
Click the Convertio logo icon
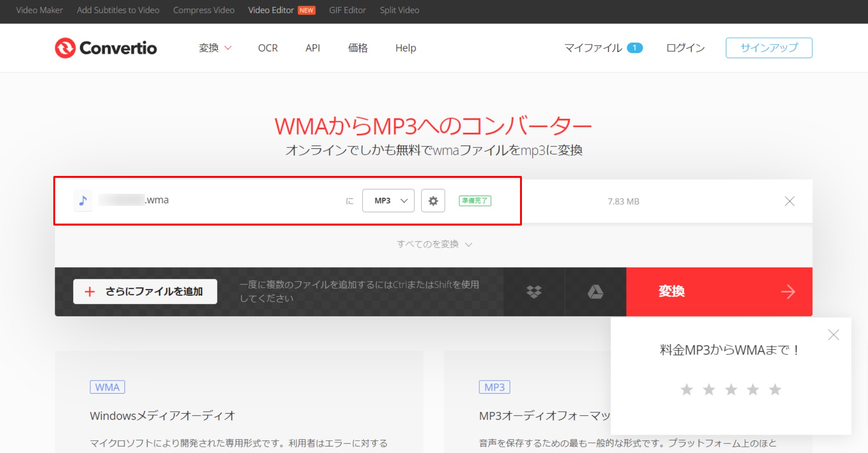(x=65, y=48)
